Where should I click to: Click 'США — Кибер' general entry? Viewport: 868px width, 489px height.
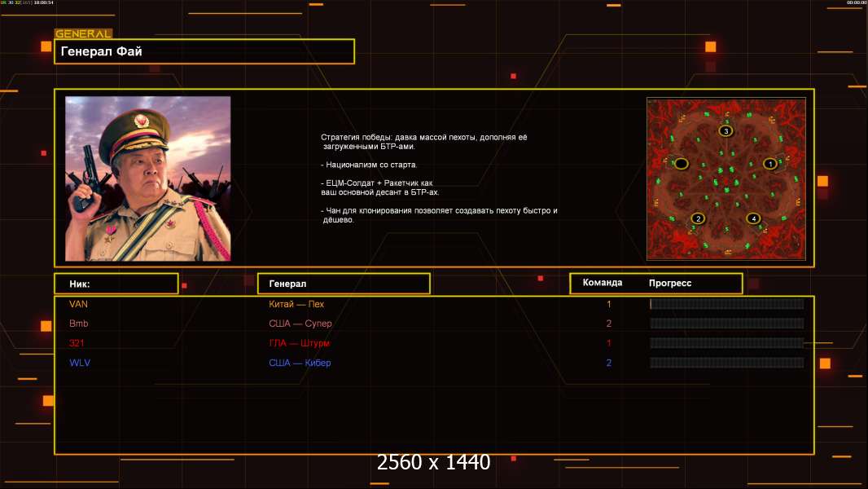[x=300, y=363]
